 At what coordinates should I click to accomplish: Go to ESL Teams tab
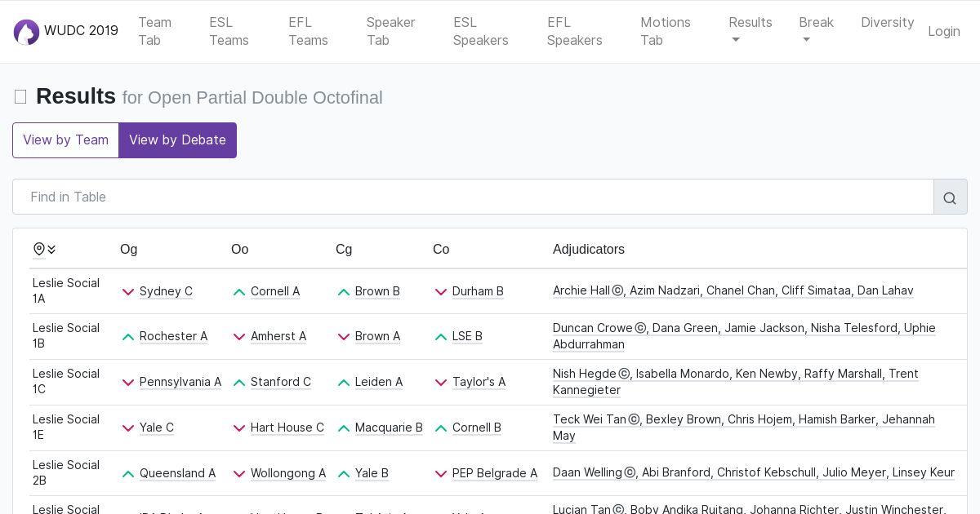tap(229, 31)
